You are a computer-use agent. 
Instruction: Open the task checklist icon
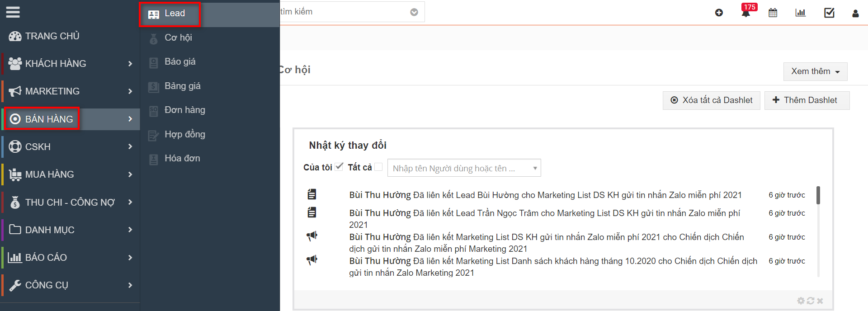[829, 13]
